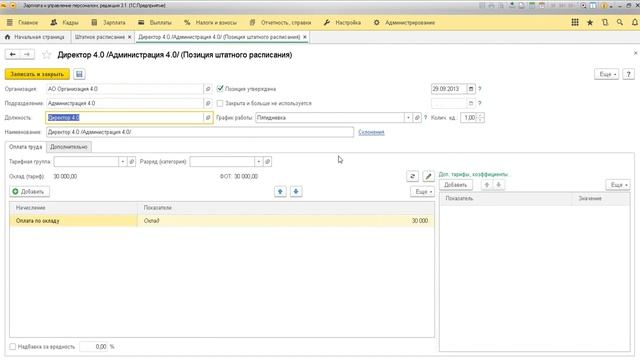Open the history icon in top bar
This screenshot has height=360, width=640.
[x=605, y=22]
